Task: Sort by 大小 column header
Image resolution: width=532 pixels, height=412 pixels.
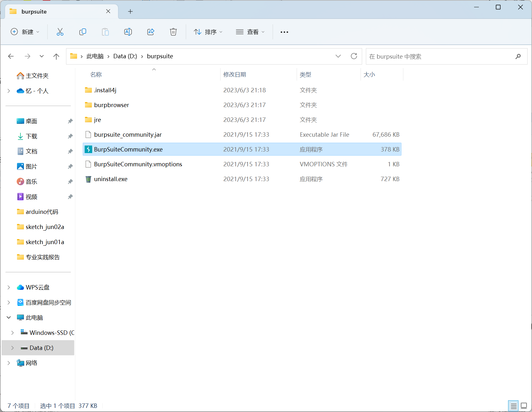Action: coord(369,75)
